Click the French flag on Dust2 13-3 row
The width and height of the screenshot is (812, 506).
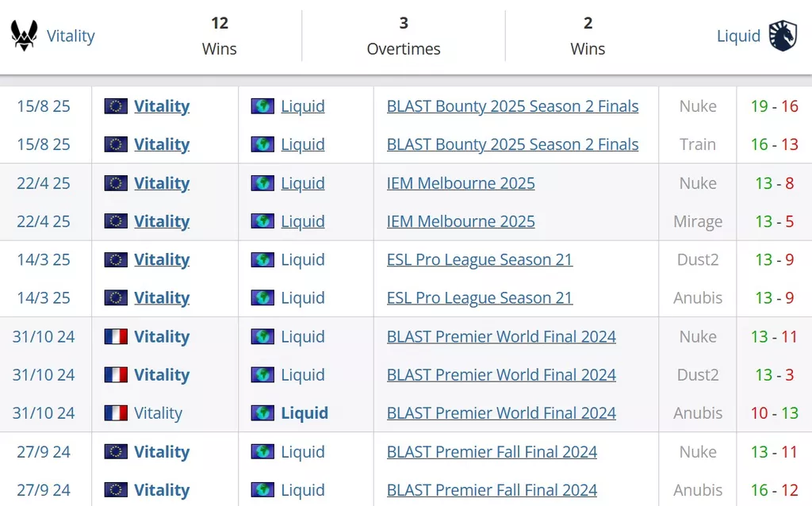coord(116,375)
